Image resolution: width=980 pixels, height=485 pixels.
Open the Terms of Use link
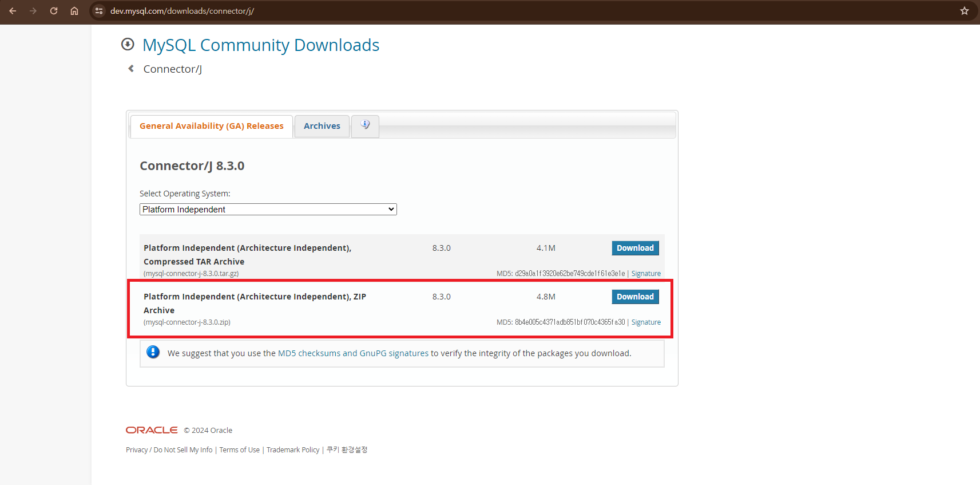240,450
